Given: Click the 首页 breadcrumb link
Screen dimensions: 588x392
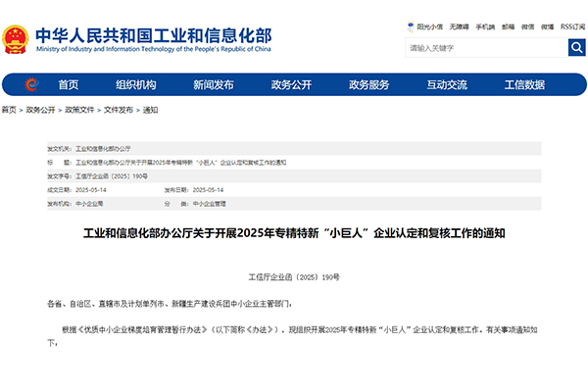Looking at the screenshot, I should (9, 110).
